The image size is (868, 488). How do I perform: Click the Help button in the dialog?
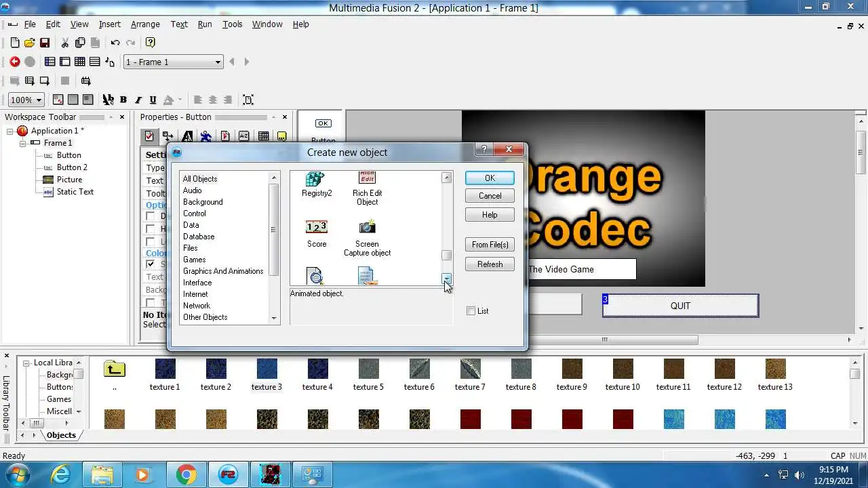pyautogui.click(x=490, y=215)
